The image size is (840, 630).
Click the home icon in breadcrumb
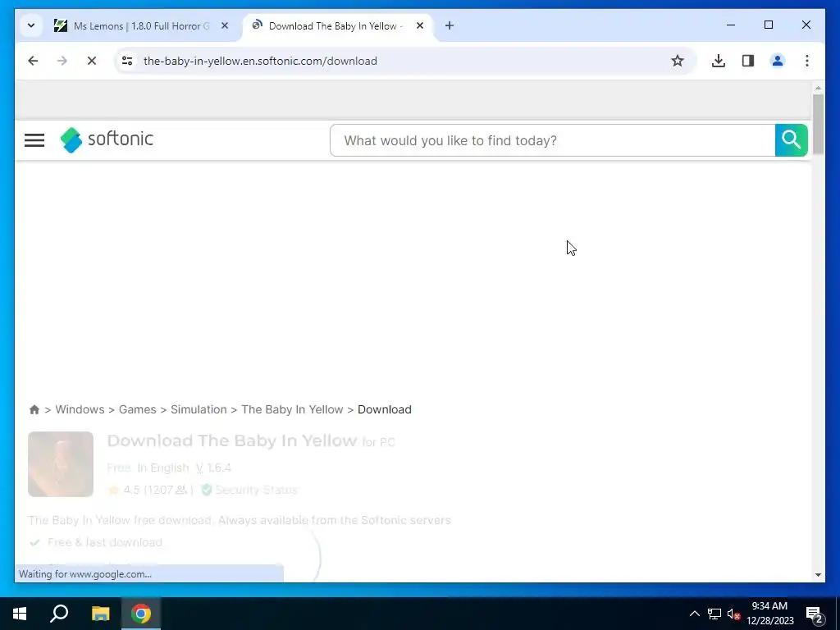[34, 410]
